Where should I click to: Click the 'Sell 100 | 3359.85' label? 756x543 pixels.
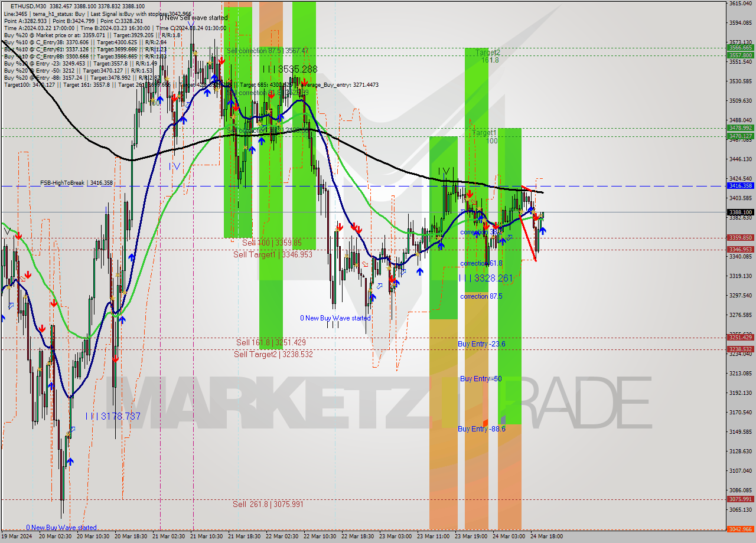pos(272,243)
